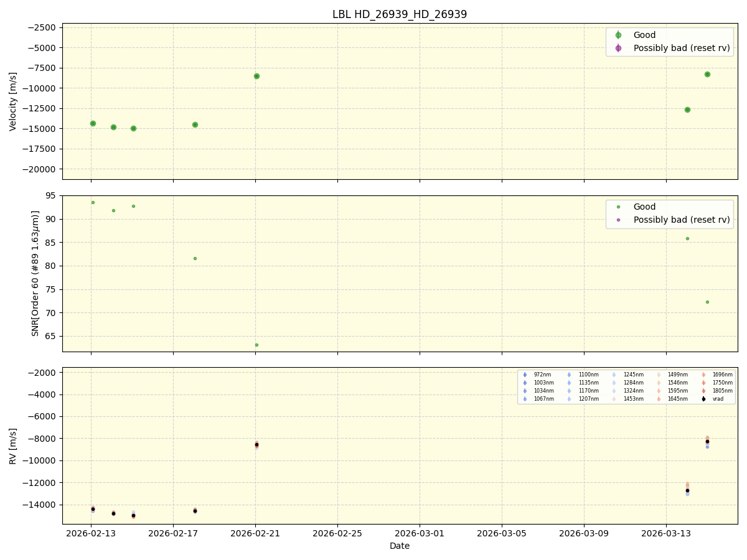747x560 pixels.
Task: Click the -20000 tick on Velocity axis
Action: click(38, 169)
